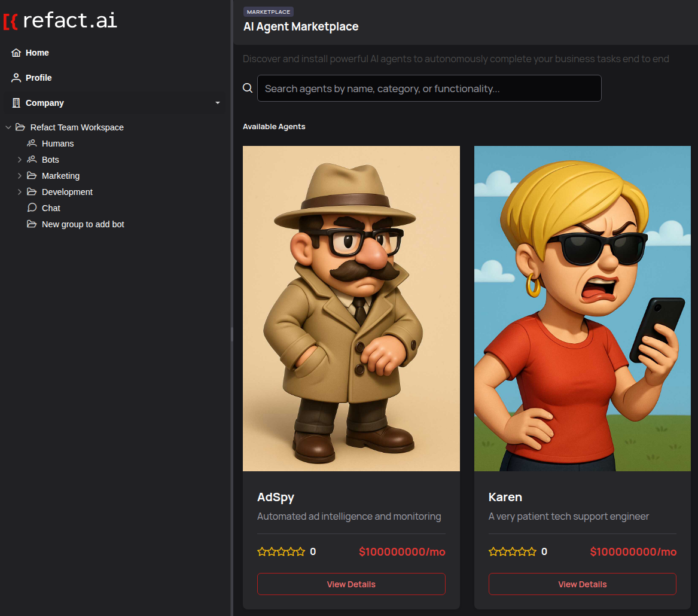This screenshot has height=616, width=698.
Task: Open the MARKETPLACE section label
Action: pyautogui.click(x=268, y=11)
